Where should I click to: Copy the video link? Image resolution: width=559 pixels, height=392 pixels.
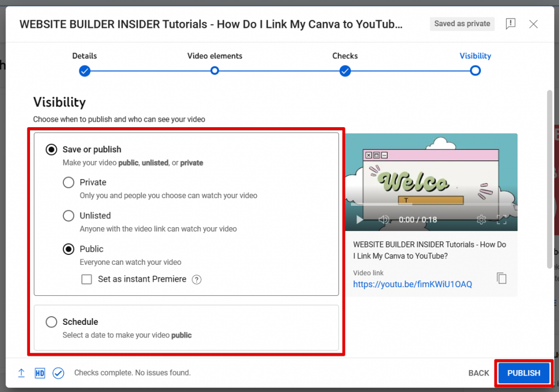tap(501, 278)
